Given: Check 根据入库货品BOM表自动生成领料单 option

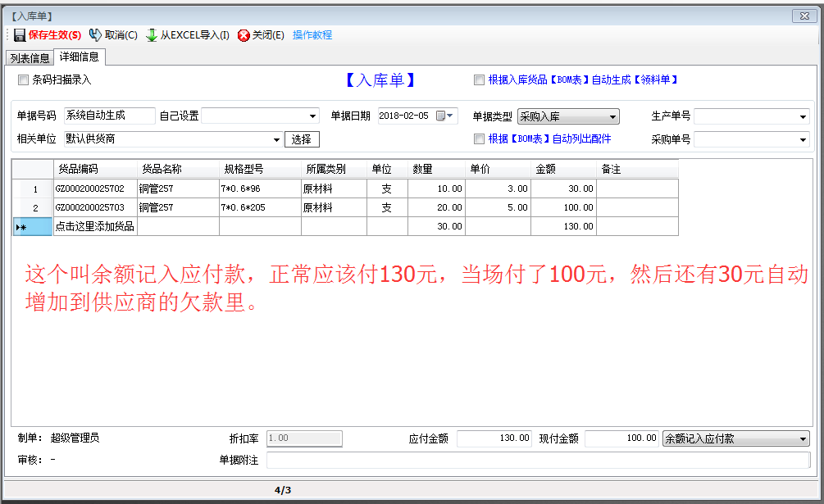Looking at the screenshot, I should (479, 80).
